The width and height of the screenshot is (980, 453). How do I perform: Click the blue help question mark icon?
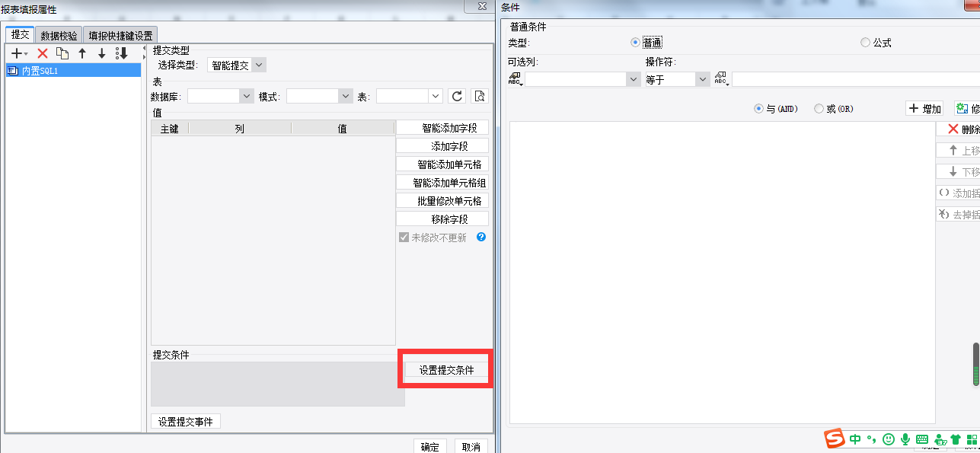(481, 237)
